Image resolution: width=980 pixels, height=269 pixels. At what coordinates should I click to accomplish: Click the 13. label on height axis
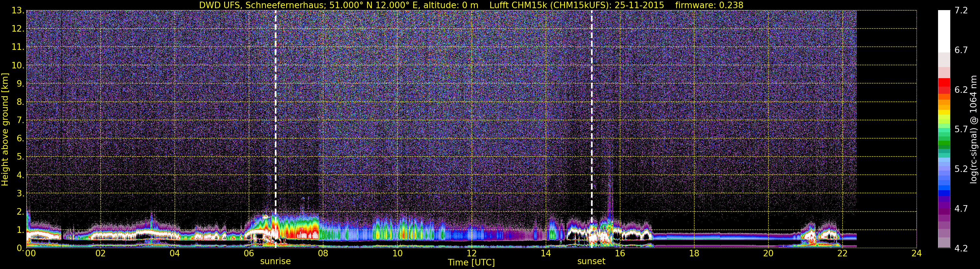[18, 11]
